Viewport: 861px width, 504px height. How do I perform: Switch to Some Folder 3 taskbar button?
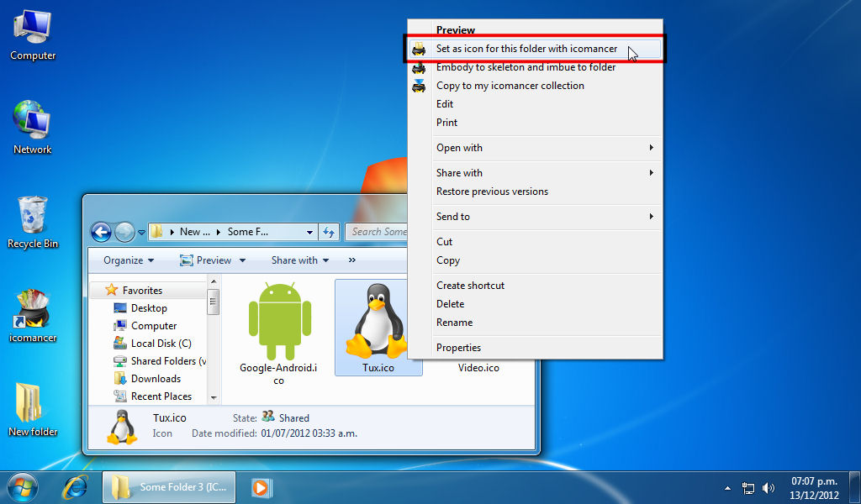(168, 487)
